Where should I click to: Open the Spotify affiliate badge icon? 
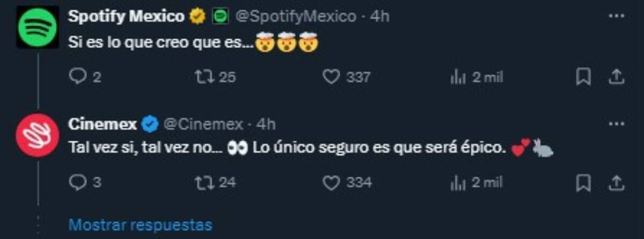pos(219,17)
